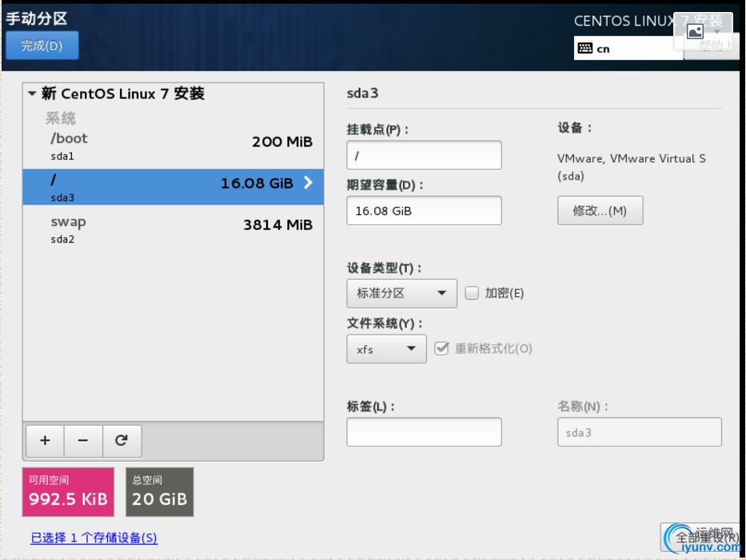Click the 修改...(M) modify button

(x=600, y=211)
